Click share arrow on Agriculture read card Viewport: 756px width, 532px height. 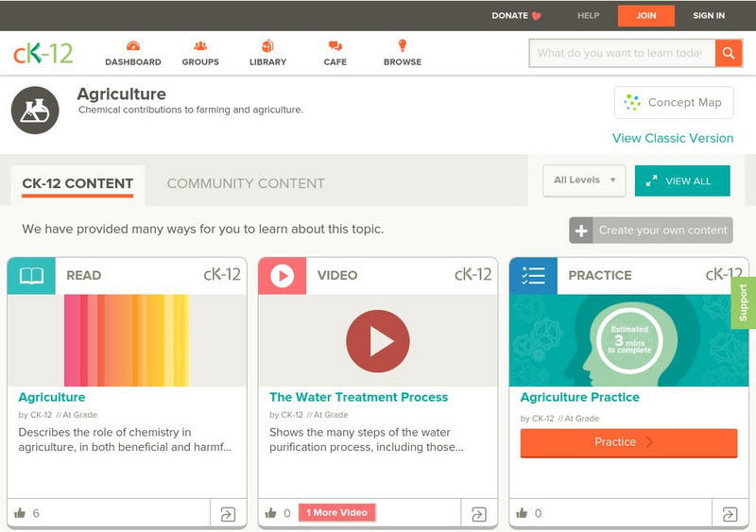tap(228, 514)
